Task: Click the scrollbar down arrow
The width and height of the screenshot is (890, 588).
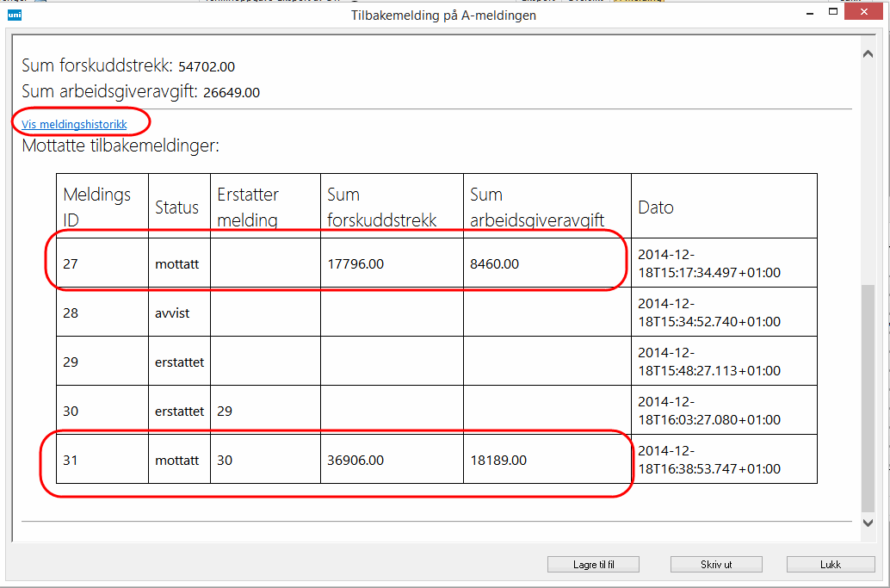Action: tap(868, 522)
